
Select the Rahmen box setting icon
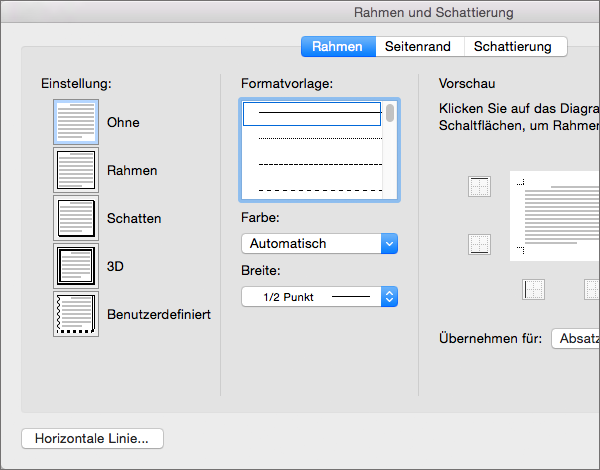click(x=76, y=170)
